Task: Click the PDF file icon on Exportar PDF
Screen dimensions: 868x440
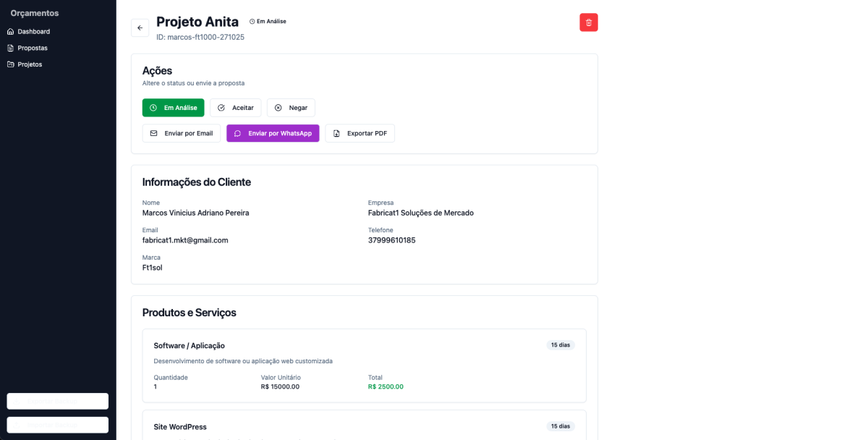Action: click(x=336, y=133)
